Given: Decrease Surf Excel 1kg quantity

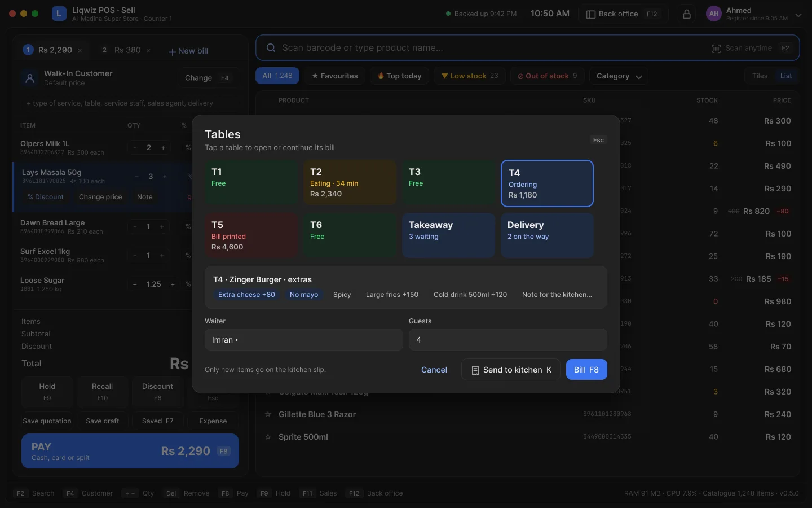Looking at the screenshot, I should click(x=135, y=256).
